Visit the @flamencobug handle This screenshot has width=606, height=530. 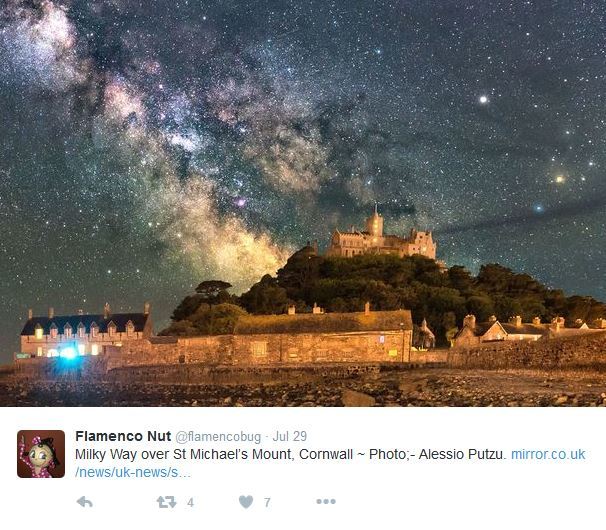click(x=218, y=437)
